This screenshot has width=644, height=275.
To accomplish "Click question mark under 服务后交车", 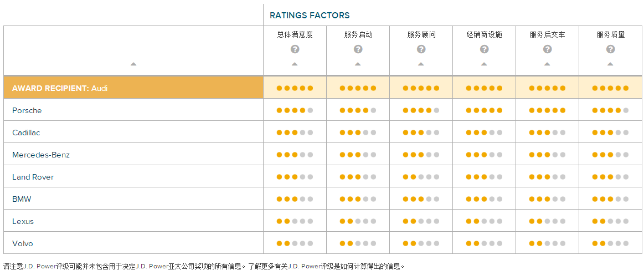I will pos(547,49).
